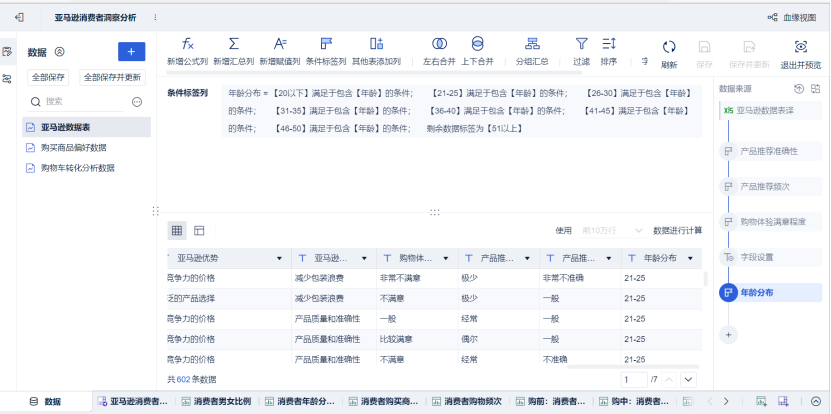Click the data-table sidebar icon on left rail
Image resolution: width=831 pixels, height=414 pixels.
tap(7, 51)
